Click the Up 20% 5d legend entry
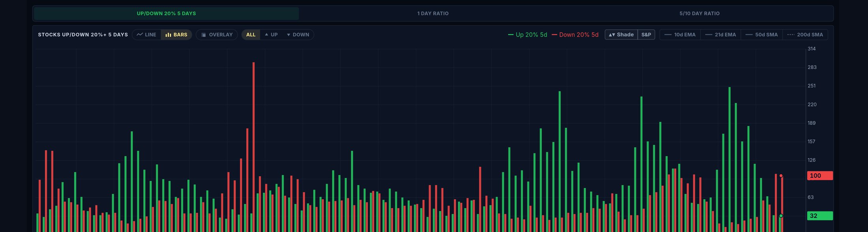This screenshot has width=868, height=232. [x=528, y=35]
